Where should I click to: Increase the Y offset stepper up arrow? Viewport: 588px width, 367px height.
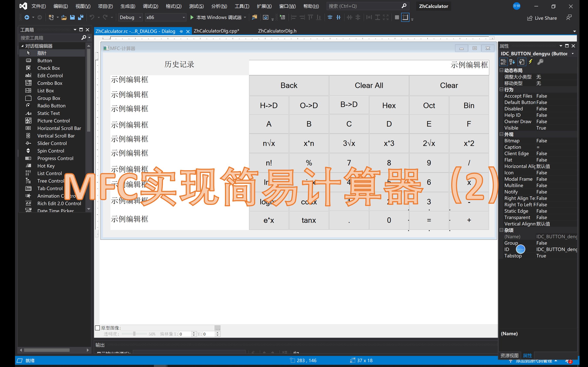pos(218,333)
